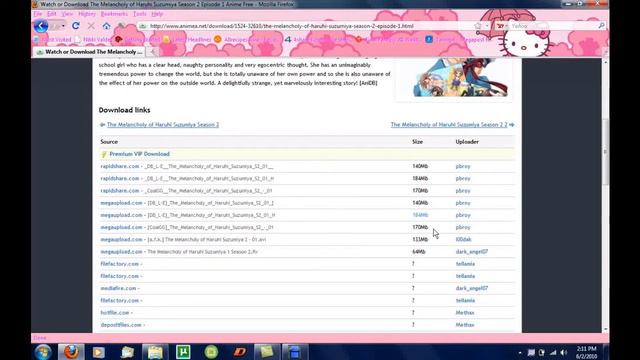Click the scrollbar down arrow
This screenshot has width=640, height=360.
click(x=606, y=329)
